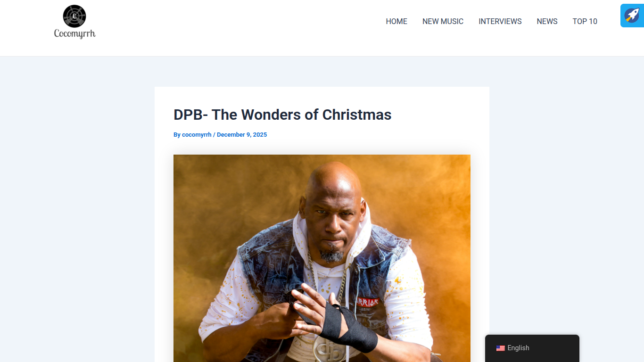The width and height of the screenshot is (644, 362).
Task: Go to the NEW MUSIC page
Action: (x=443, y=21)
